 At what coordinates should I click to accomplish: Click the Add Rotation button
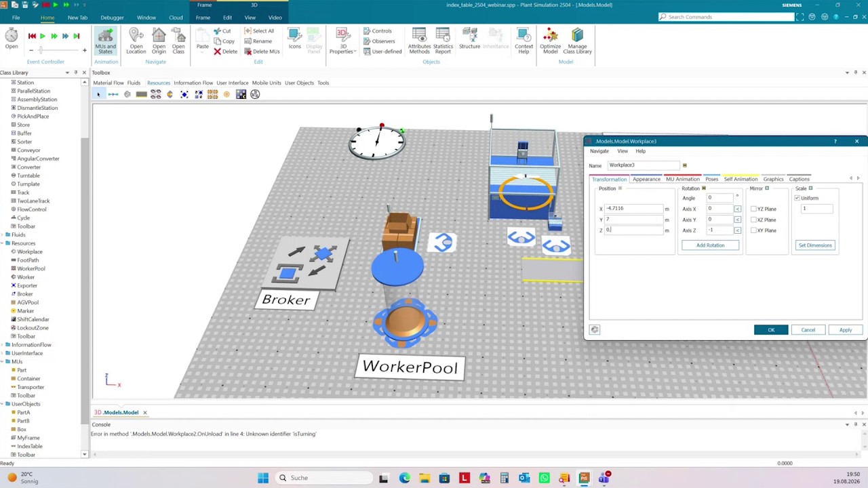click(x=710, y=245)
